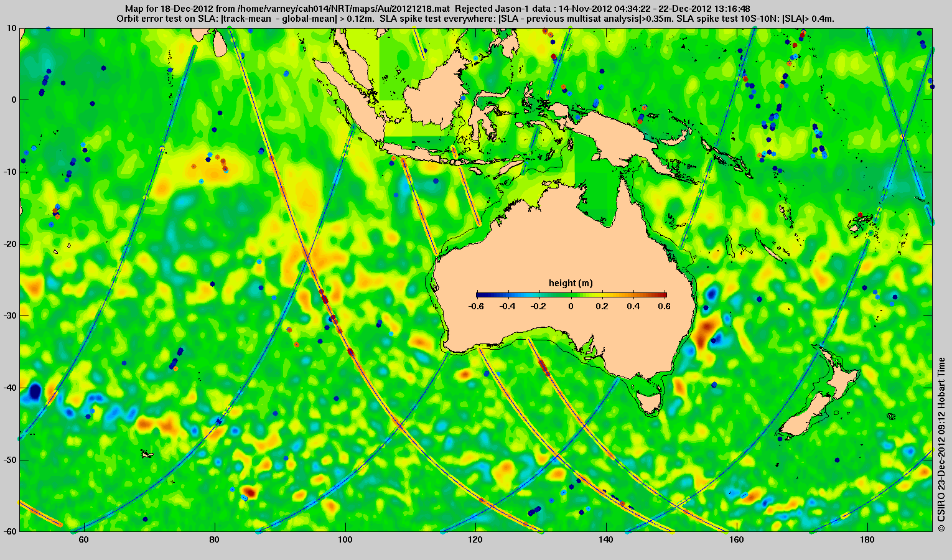Click the 'height (m)' colorbar label
Screen dimensions: 952x560
tap(571, 283)
